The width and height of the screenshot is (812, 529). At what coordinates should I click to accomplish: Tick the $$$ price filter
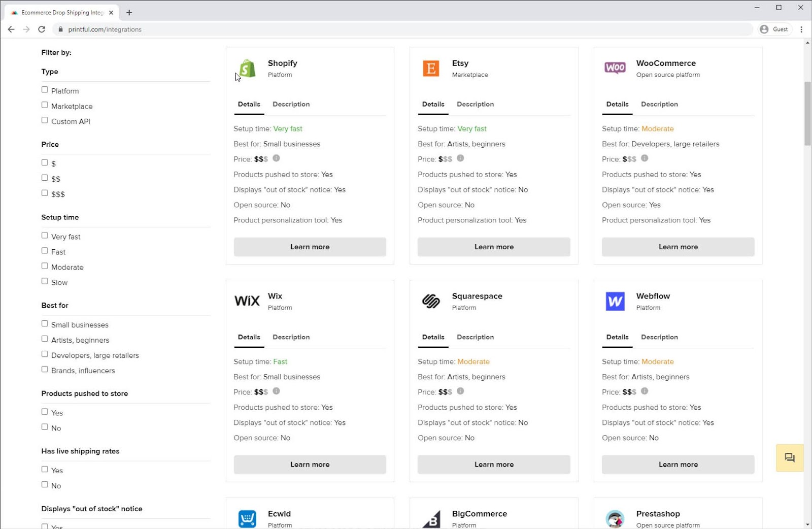click(x=45, y=193)
